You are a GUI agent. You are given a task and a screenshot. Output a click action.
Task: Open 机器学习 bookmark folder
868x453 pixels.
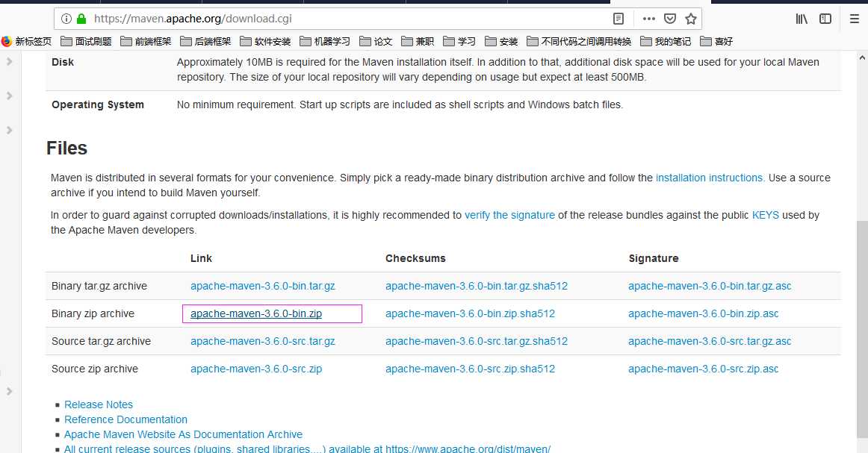click(x=325, y=42)
